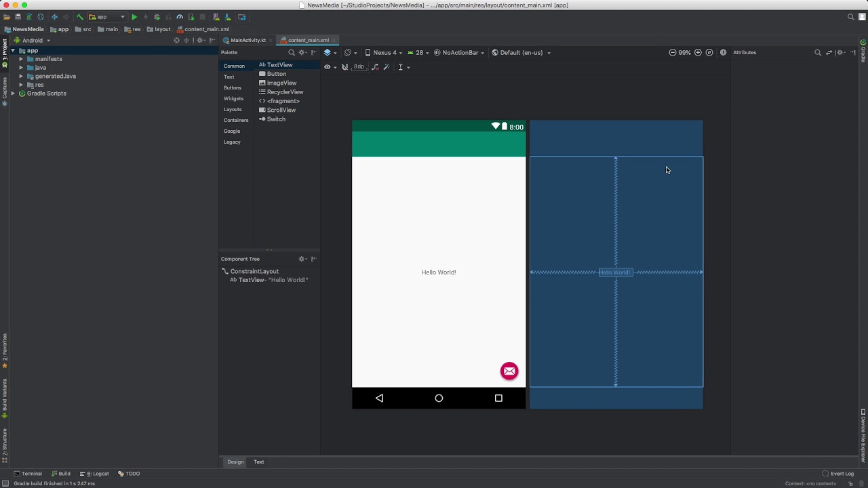Open the Project Structure toolbar icon
Viewport: 868px width, 488px height.
tap(241, 17)
